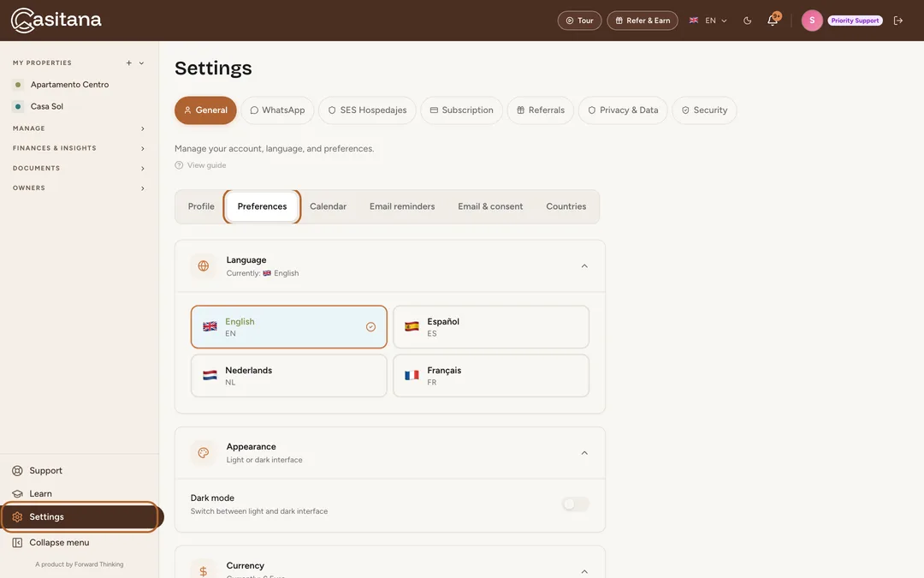Viewport: 924px width, 578px height.
Task: Collapse the Currency panel chevron
Action: (x=584, y=571)
